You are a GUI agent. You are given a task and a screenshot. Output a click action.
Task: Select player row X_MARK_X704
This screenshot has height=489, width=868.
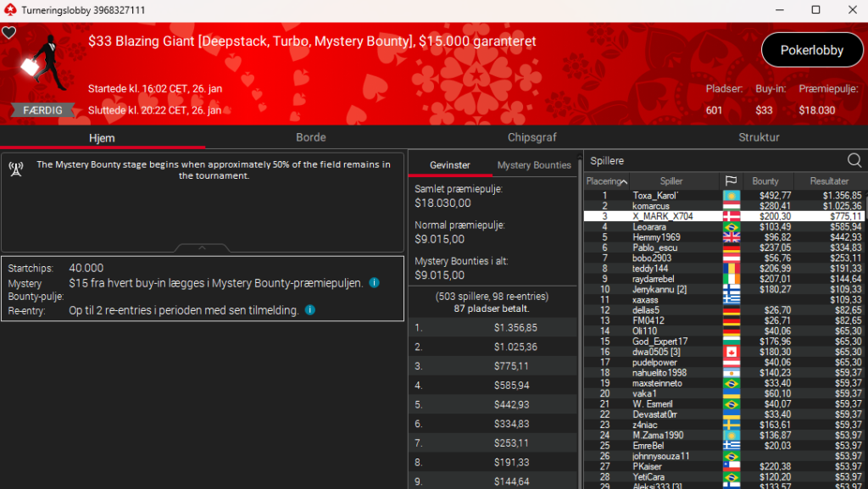(663, 216)
